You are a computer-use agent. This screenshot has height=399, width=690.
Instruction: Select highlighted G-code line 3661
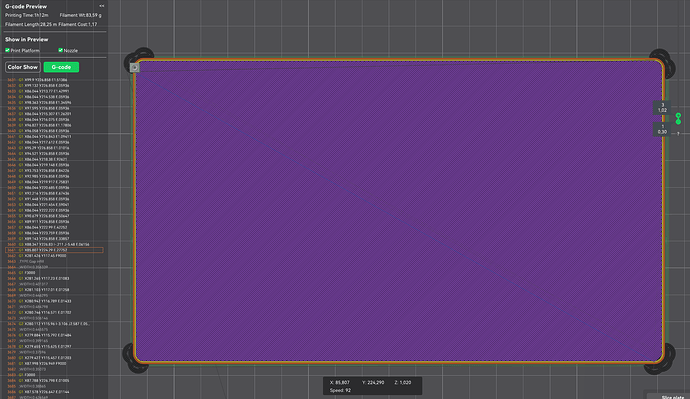tap(54, 250)
